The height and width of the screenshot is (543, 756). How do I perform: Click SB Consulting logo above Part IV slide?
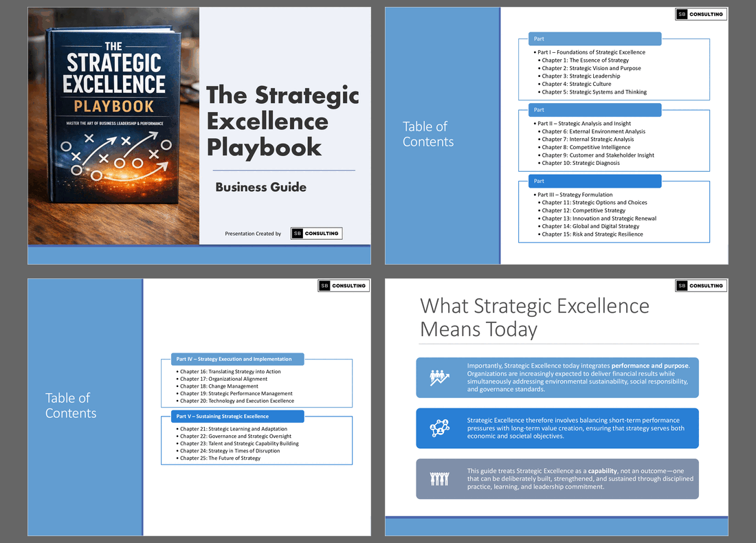pos(344,286)
